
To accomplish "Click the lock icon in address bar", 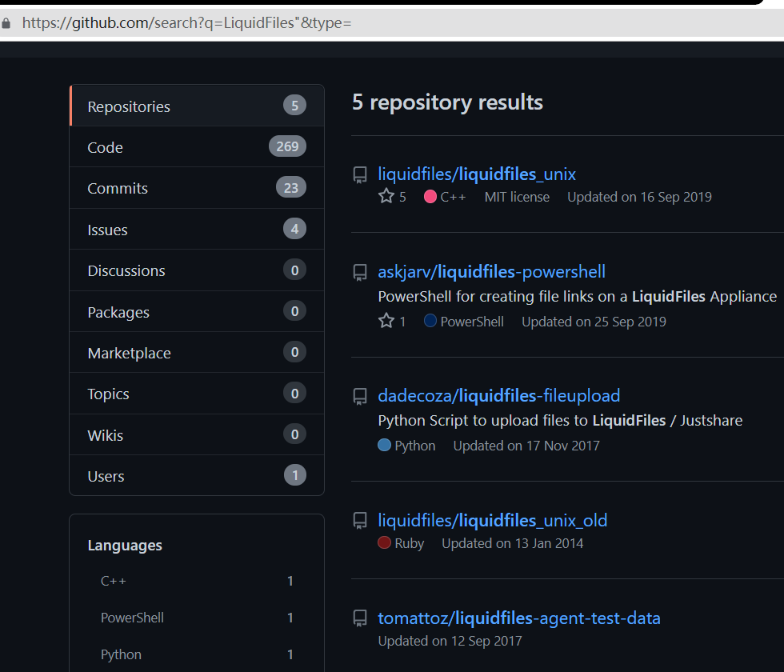I will click(6, 23).
